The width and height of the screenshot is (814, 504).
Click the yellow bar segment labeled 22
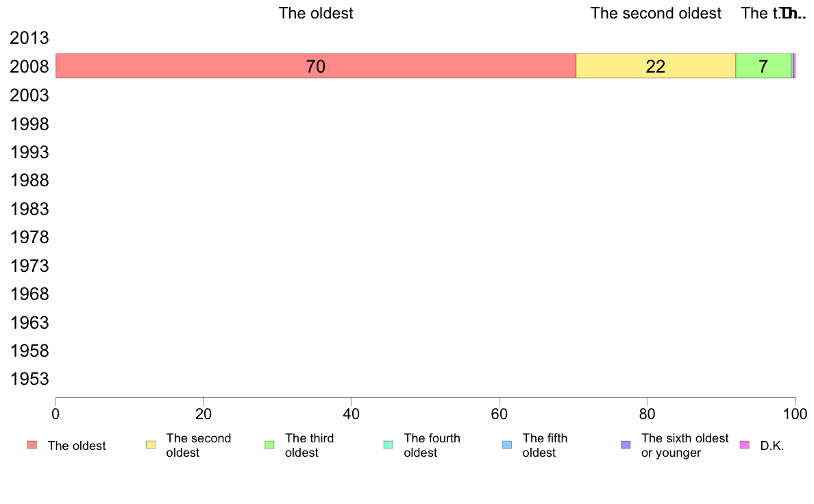656,66
